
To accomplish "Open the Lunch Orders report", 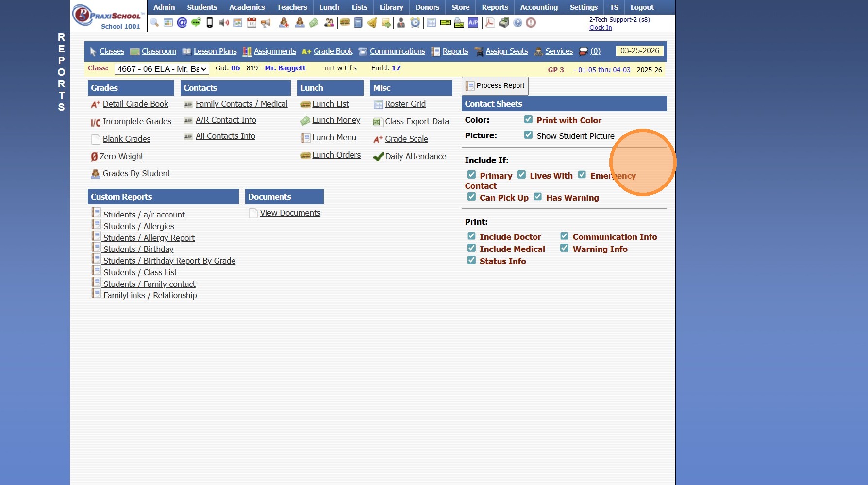I will (336, 155).
